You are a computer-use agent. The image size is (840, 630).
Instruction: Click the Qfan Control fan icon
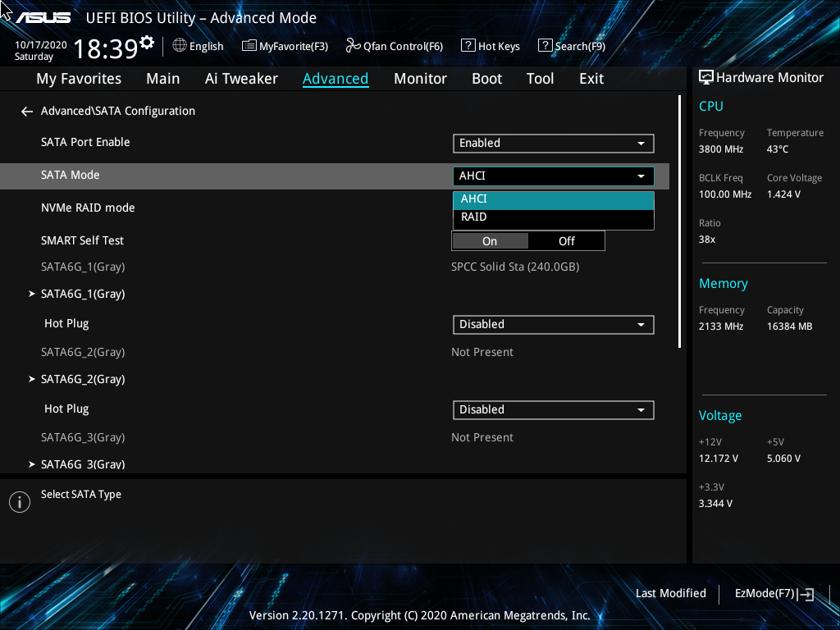pos(353,46)
